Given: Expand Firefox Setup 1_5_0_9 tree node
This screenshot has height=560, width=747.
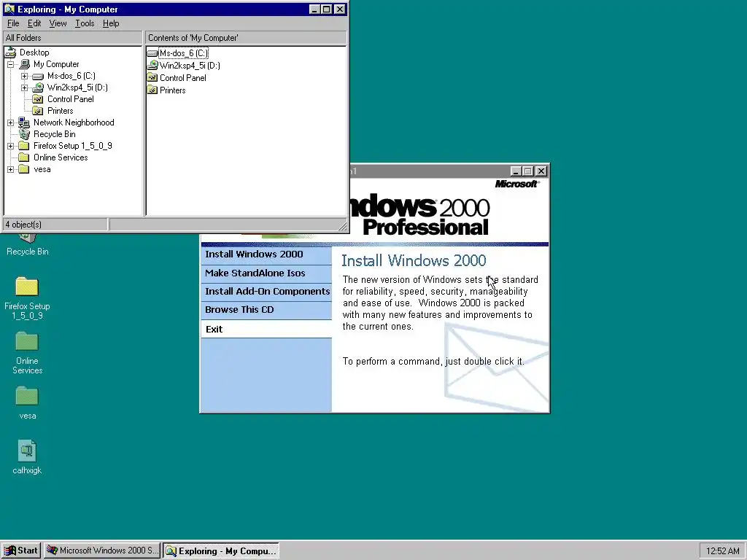Looking at the screenshot, I should tap(10, 146).
